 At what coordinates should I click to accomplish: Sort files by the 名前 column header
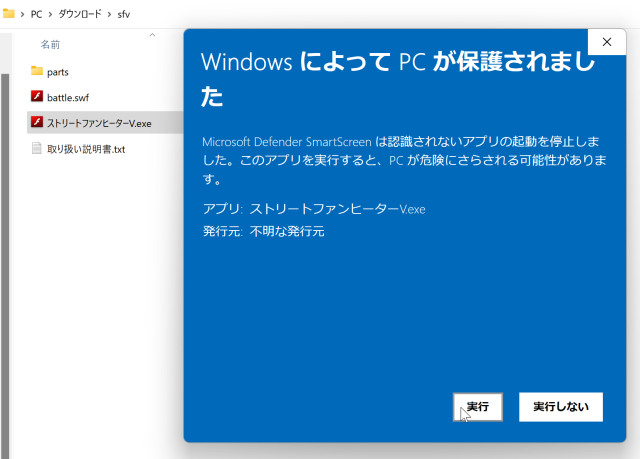[x=50, y=45]
